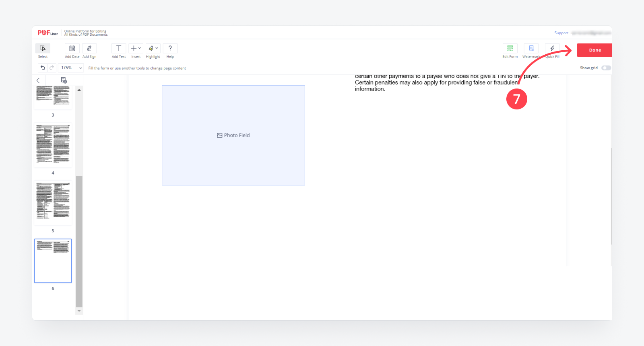Select the Add Text tool
Screen dimensions: 644x346
(x=119, y=49)
